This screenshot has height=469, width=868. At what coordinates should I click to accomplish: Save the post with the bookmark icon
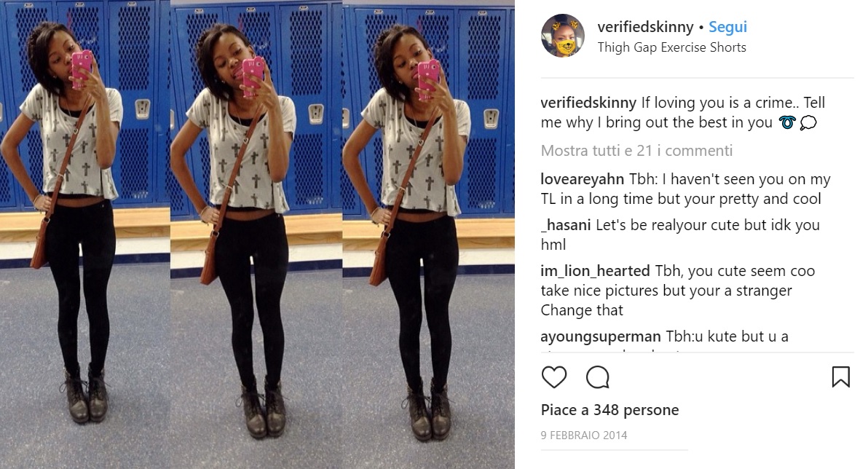click(840, 377)
